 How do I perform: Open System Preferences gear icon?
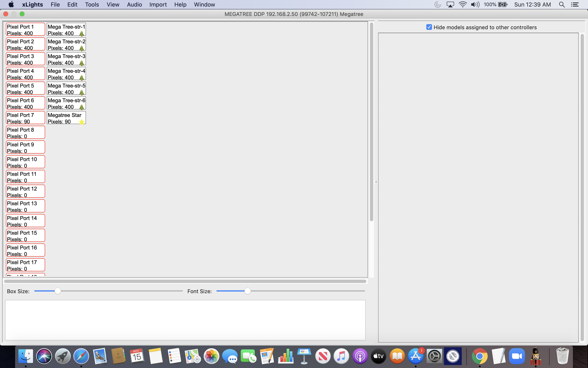pyautogui.click(x=434, y=356)
